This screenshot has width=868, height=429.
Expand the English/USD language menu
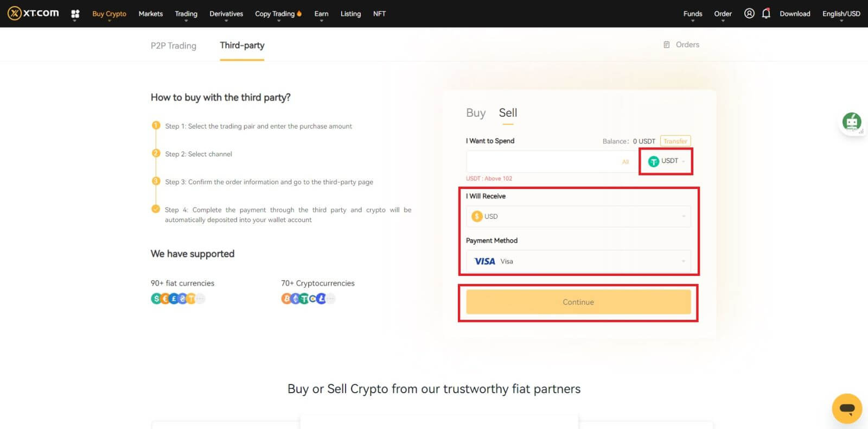[x=841, y=14]
